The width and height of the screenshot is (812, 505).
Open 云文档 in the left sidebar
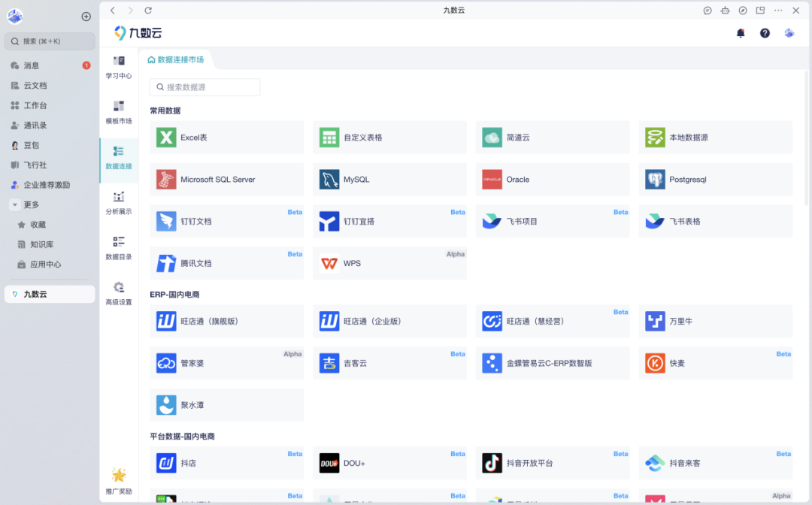click(x=50, y=86)
